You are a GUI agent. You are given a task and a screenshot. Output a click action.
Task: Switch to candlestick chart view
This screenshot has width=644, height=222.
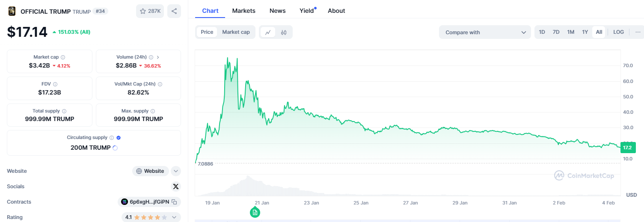click(x=284, y=32)
